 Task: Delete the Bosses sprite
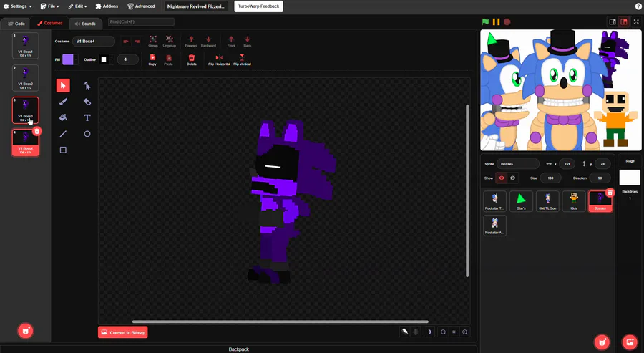point(610,193)
